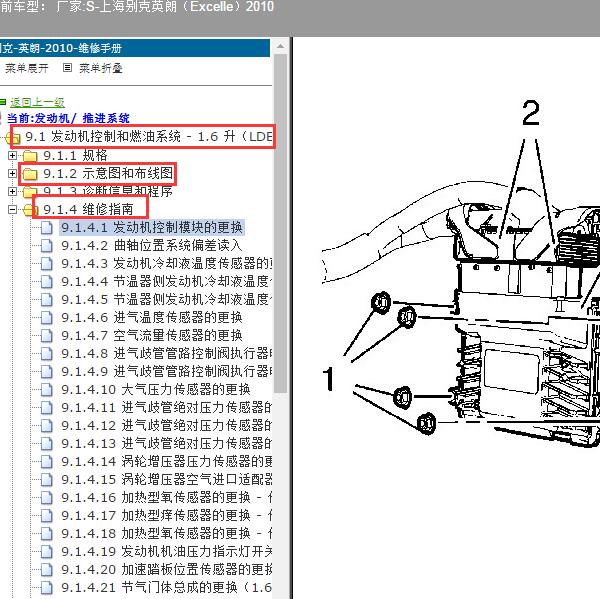Select the 9.1.1 规格 tree item
The image size is (600, 599).
click(x=75, y=155)
